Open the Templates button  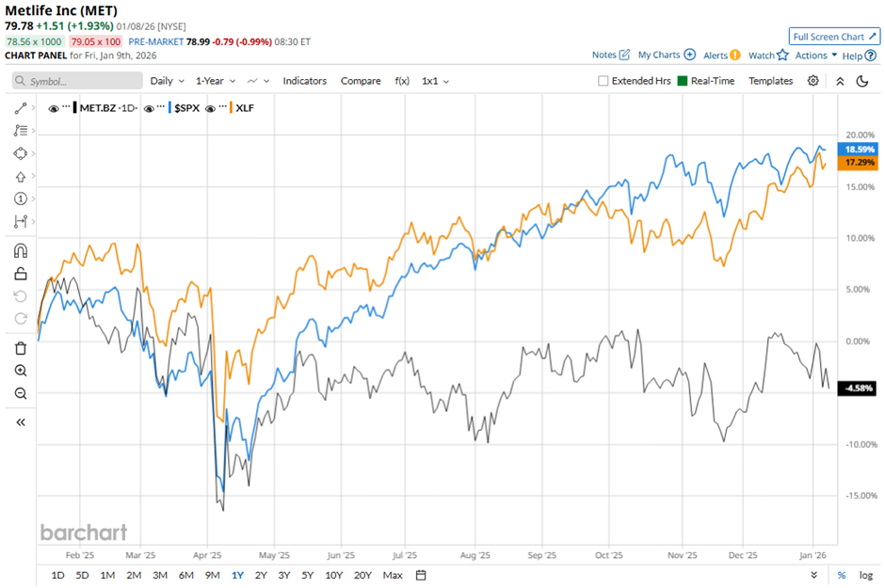[770, 81]
